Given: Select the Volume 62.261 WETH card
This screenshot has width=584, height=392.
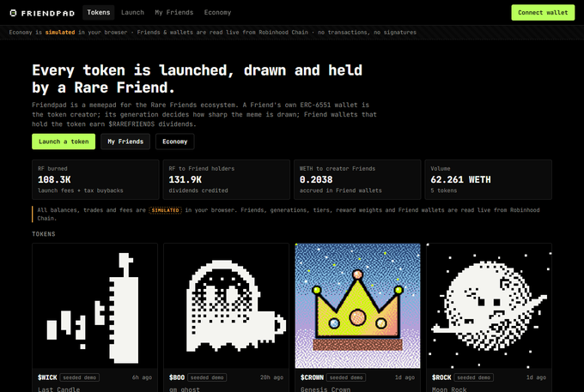Looking at the screenshot, I should click(x=489, y=179).
